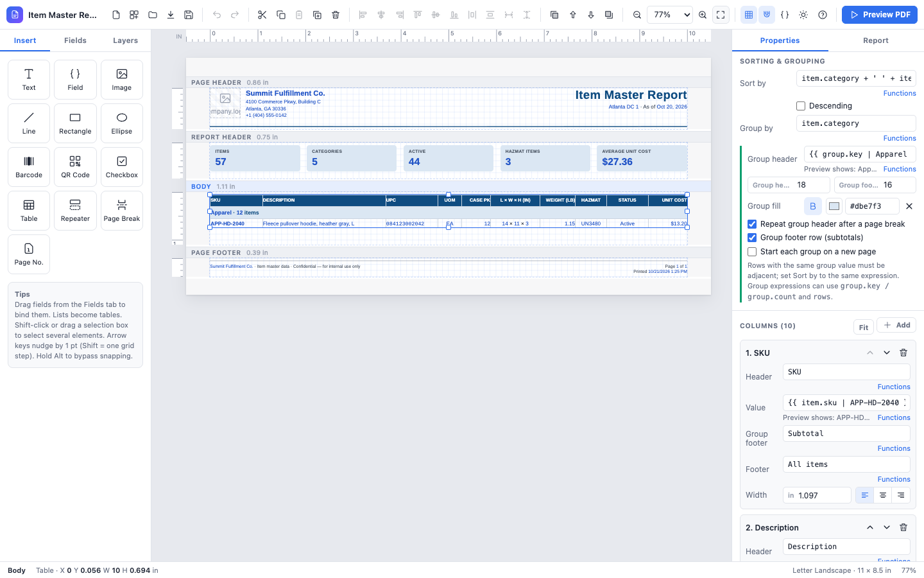
Task: Zoom out of the canvas
Action: coord(637,15)
